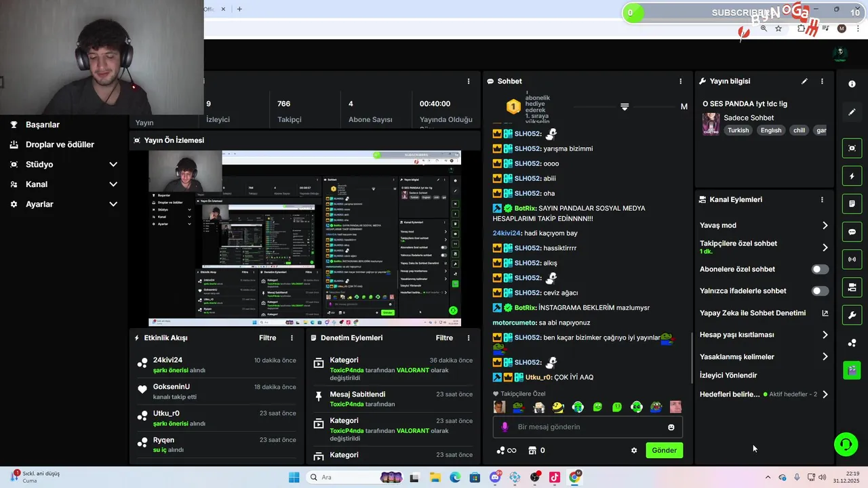Open the emoji picker in chat input

click(671, 427)
